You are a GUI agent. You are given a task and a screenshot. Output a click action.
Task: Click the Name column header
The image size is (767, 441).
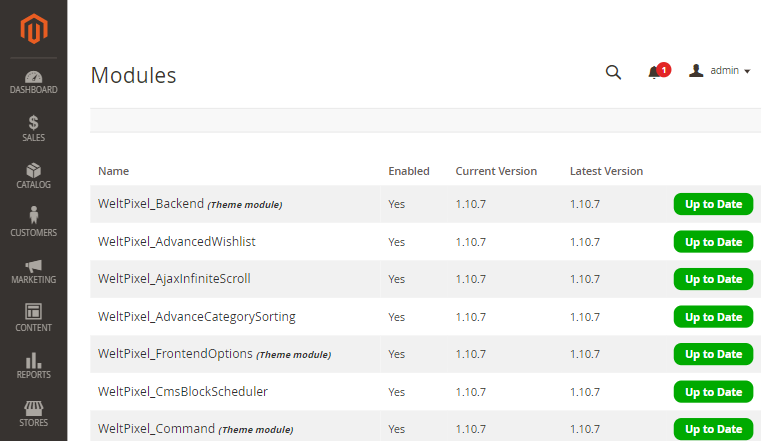tap(113, 171)
